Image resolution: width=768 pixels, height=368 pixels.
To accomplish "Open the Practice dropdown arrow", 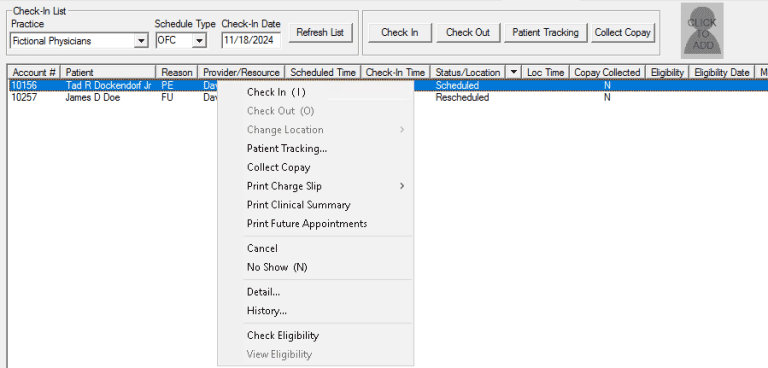I will tap(141, 41).
